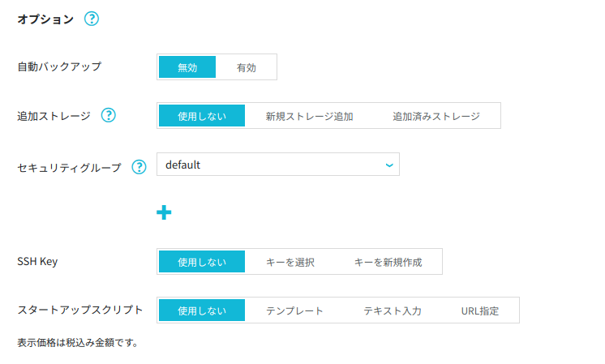Choose 新規ストレージ追加 option
This screenshot has width=605, height=364.
309,116
